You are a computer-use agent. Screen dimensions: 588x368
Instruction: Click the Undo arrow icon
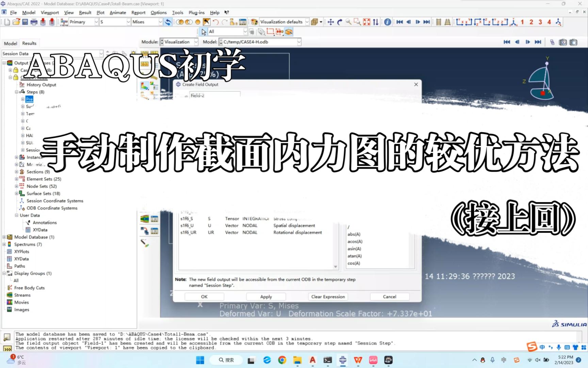(x=215, y=22)
